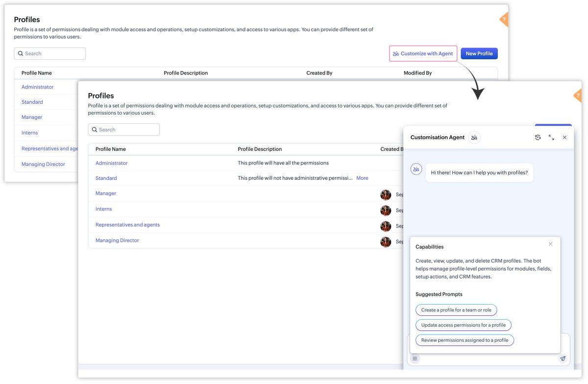
Task: Open Manager profile in back window
Action: tap(32, 117)
